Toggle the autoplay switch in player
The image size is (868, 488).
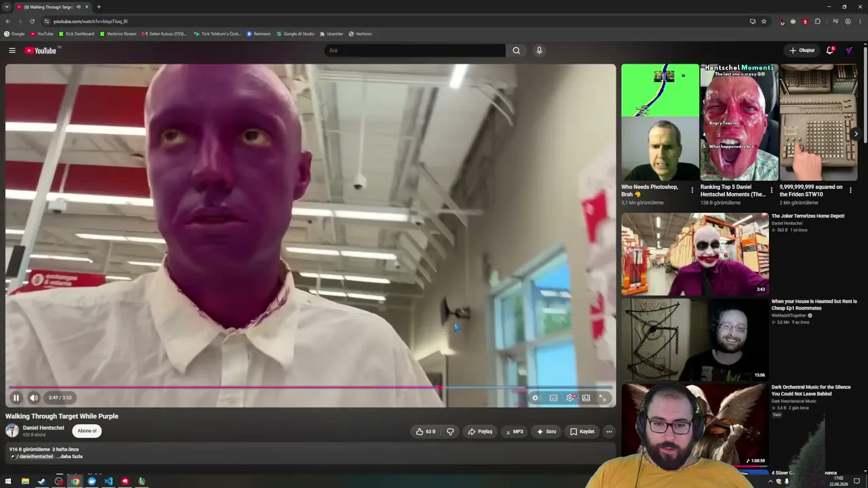point(536,398)
